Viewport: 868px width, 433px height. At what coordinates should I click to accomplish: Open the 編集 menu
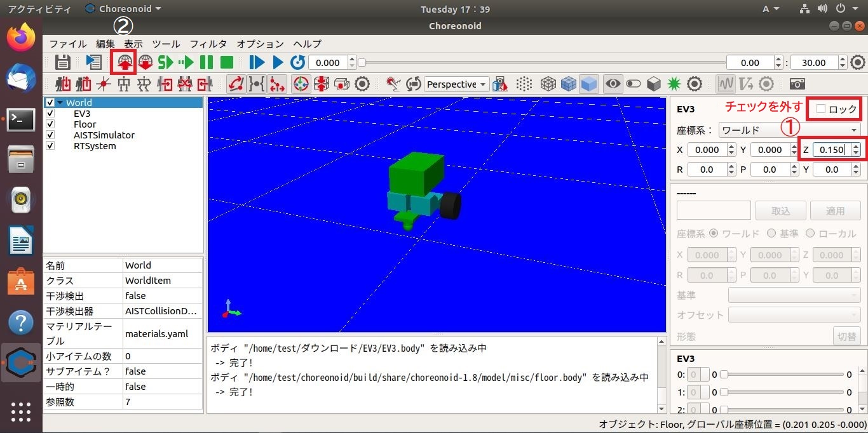[x=105, y=44]
